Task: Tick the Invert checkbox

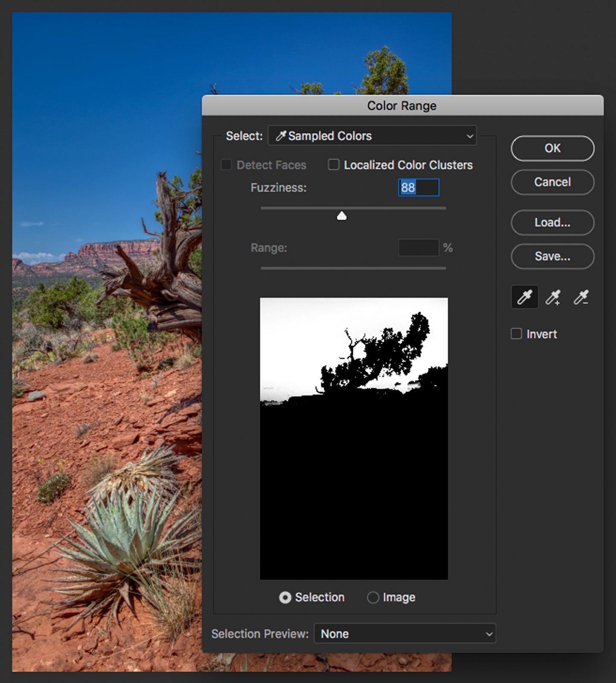Action: coord(517,334)
